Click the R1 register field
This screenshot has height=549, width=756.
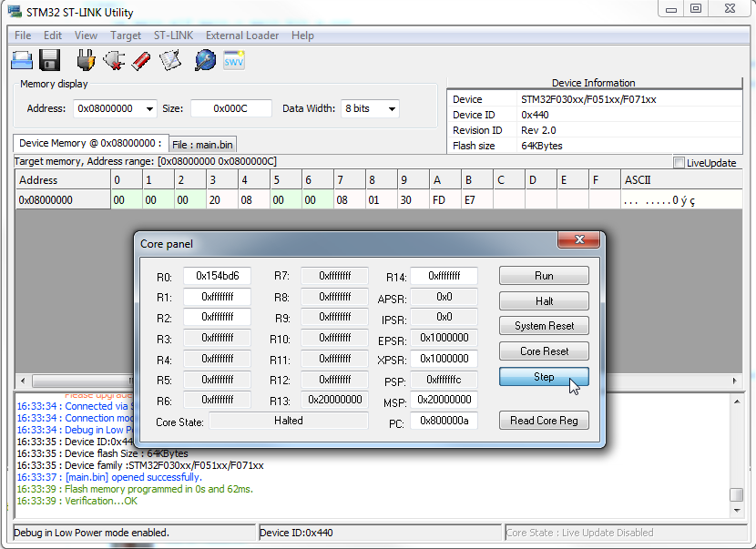[217, 297]
